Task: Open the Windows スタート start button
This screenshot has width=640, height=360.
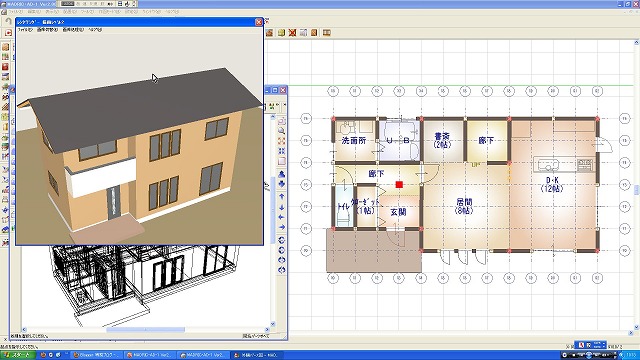Action: coord(18,355)
